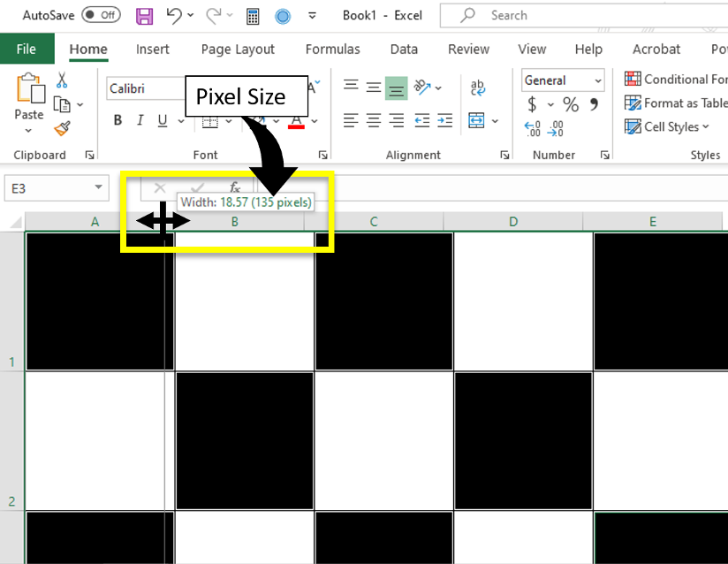This screenshot has height=564, width=728.
Task: Click the blue circle quick access icon
Action: coord(283,16)
